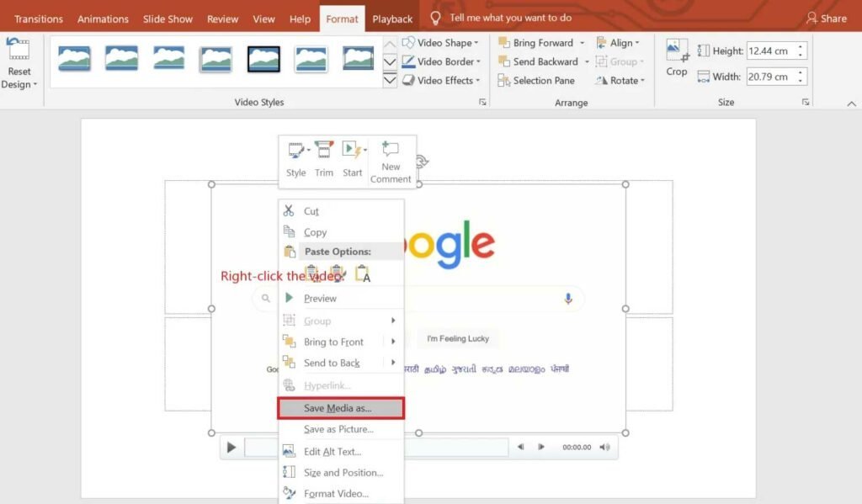Expand the Video Styles gallery More button
Screen dimensions: 862x504
390,80
